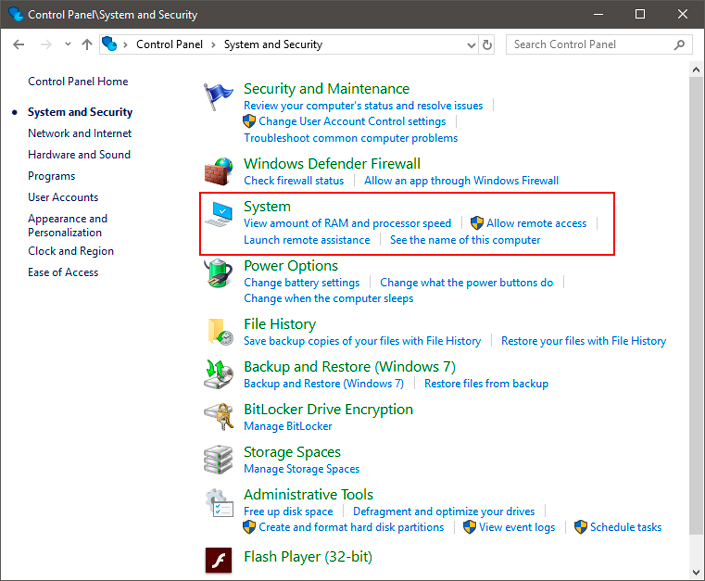This screenshot has width=705, height=581.
Task: Click the vertical scrollbar thumb
Action: [696, 305]
